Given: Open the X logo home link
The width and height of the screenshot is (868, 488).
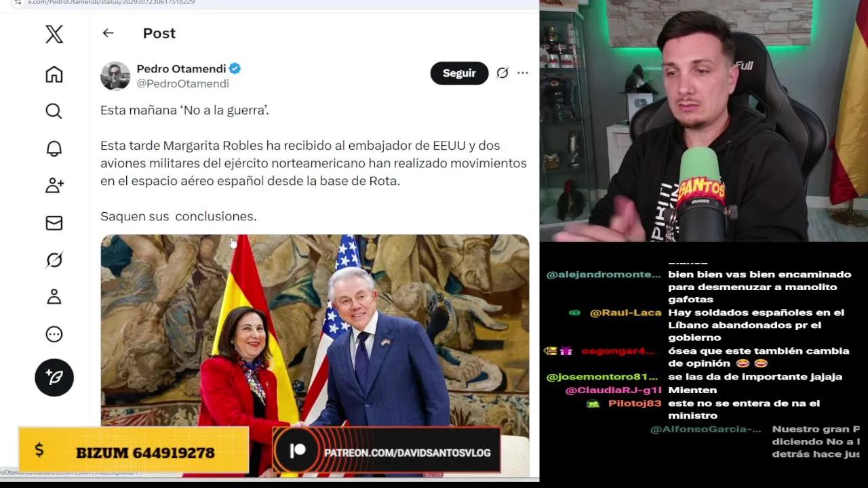Looking at the screenshot, I should [x=54, y=34].
